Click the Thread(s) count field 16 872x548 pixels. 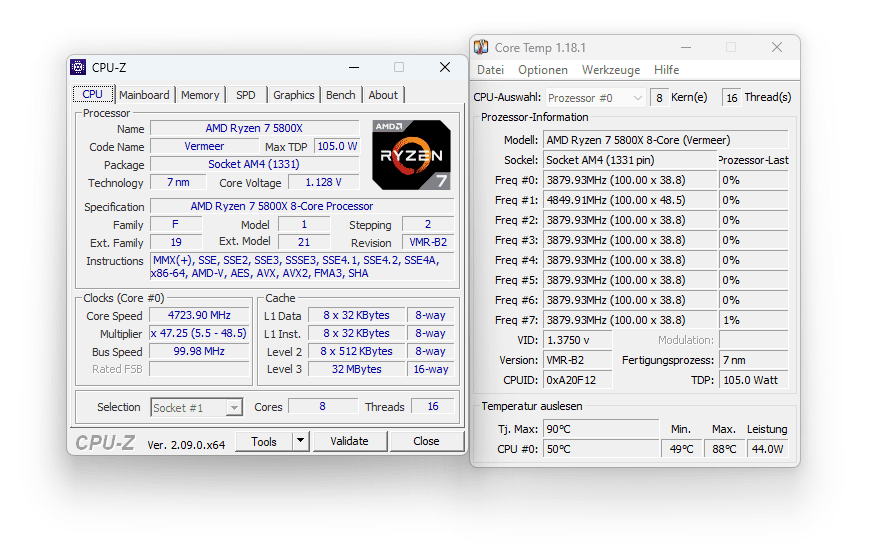(x=731, y=98)
